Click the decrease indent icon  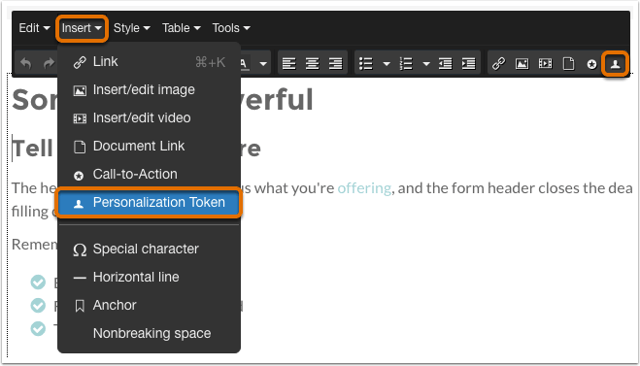[x=445, y=63]
